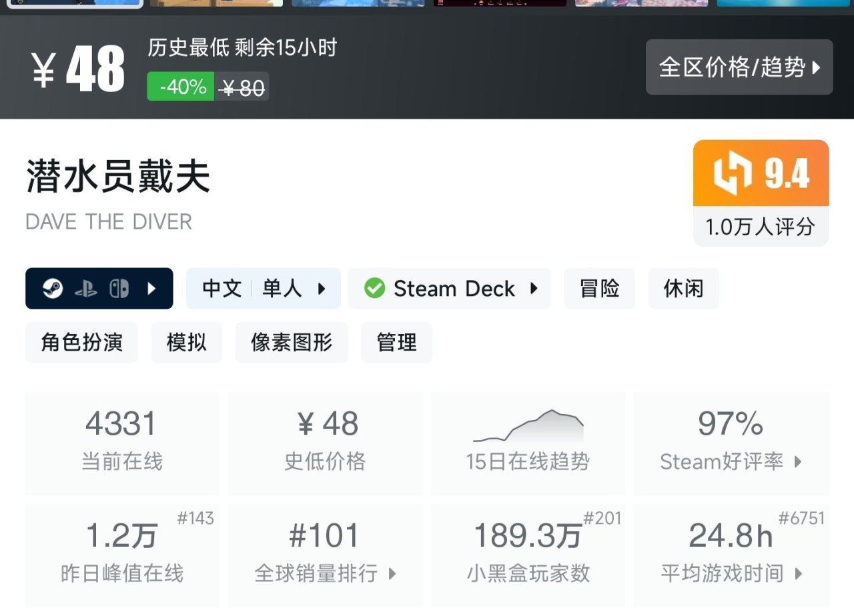The height and width of the screenshot is (616, 854).
Task: Expand the 中文 单人 chip arrow
Action: coord(322,289)
